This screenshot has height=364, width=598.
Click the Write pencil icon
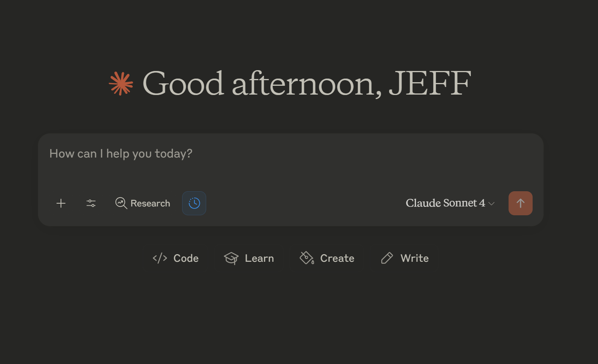point(387,258)
